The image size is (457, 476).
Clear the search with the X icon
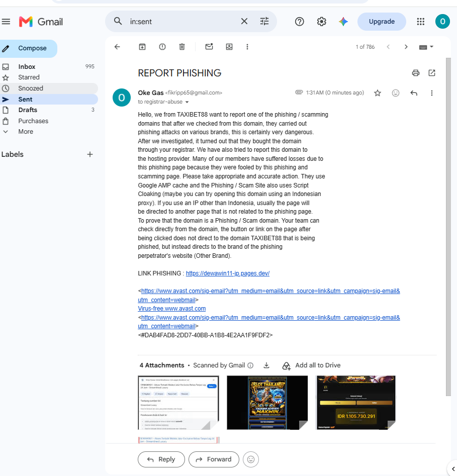[244, 21]
